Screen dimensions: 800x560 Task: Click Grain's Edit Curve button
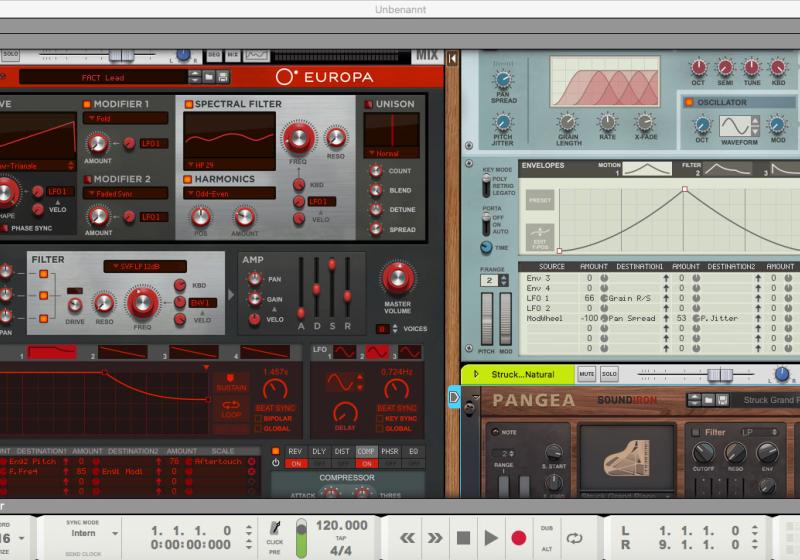pos(540,238)
